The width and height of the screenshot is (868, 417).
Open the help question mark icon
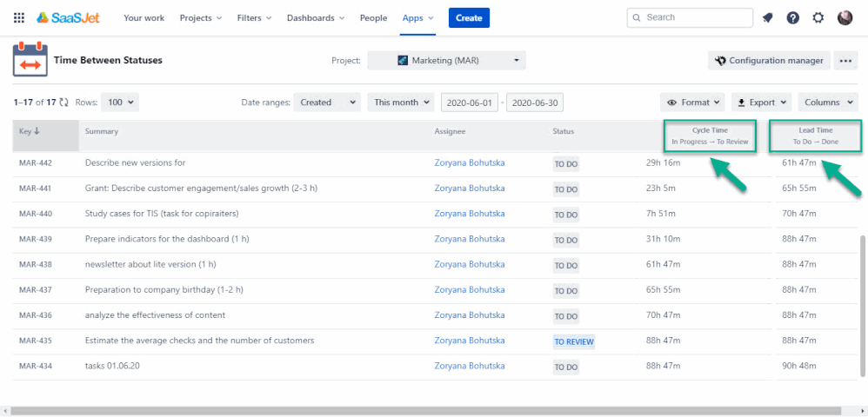point(792,17)
